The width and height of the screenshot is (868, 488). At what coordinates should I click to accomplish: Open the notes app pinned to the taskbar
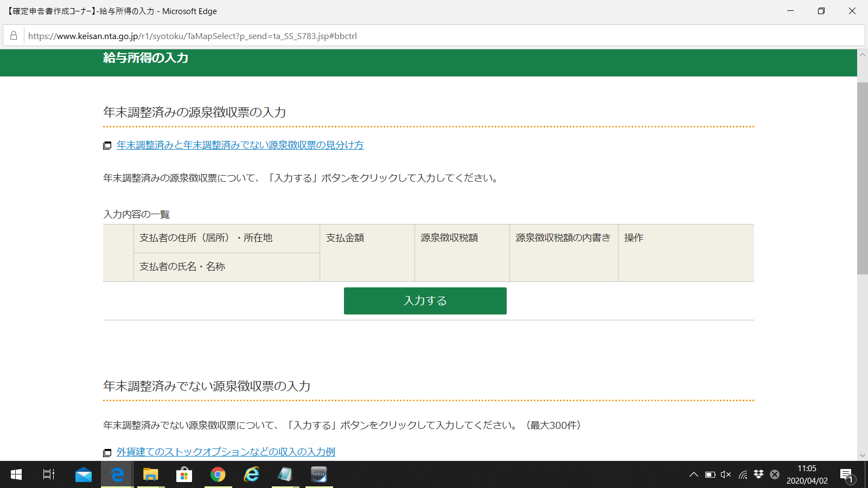pyautogui.click(x=284, y=474)
